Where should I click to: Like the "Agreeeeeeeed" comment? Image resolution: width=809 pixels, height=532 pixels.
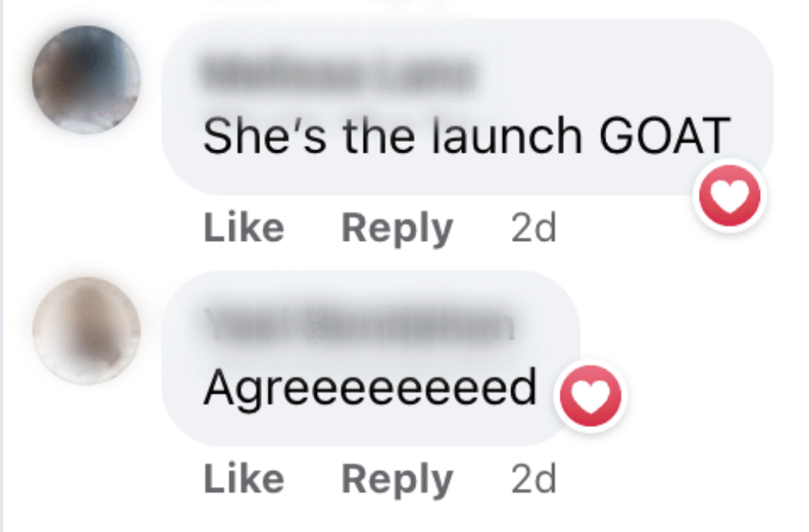tap(244, 479)
